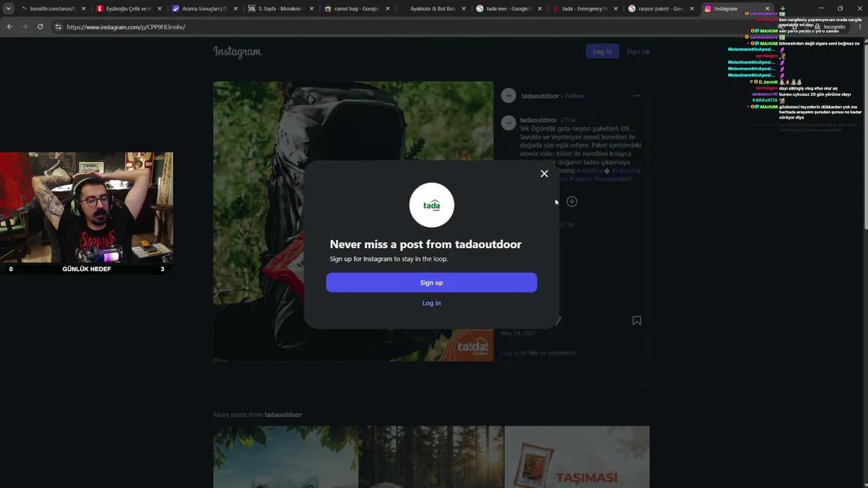Switch to the boralife.com tab
Image resolution: width=868 pixels, height=488 pixels.
pyautogui.click(x=52, y=9)
